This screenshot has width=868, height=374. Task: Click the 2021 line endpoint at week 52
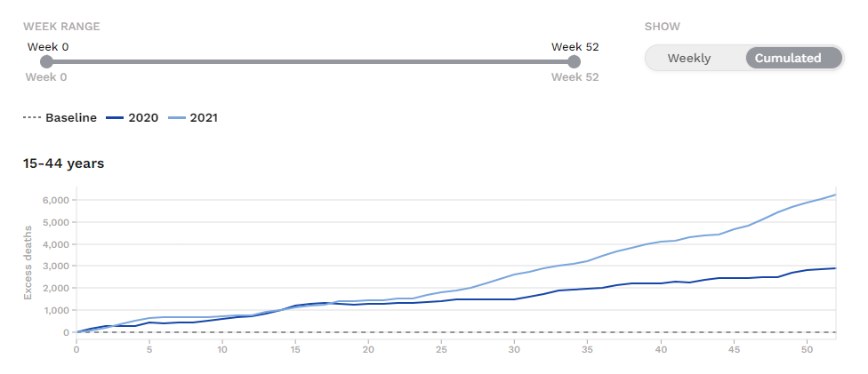pos(835,195)
